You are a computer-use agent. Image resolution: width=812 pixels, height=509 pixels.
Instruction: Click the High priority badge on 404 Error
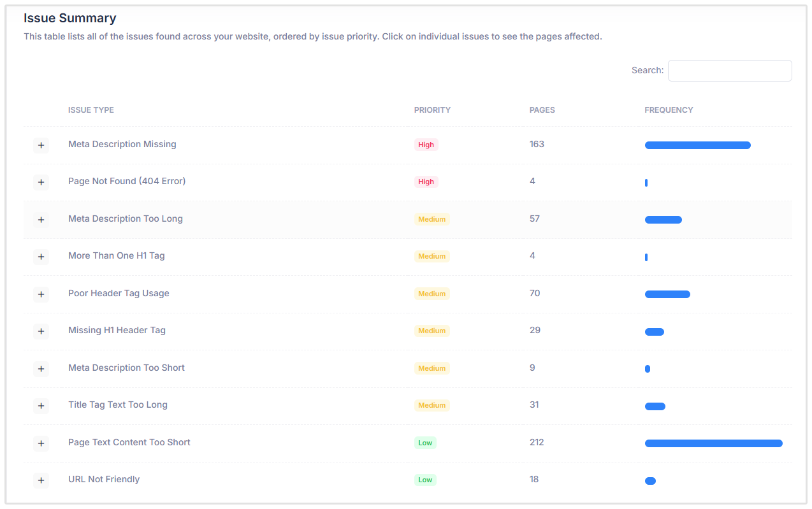pos(426,182)
